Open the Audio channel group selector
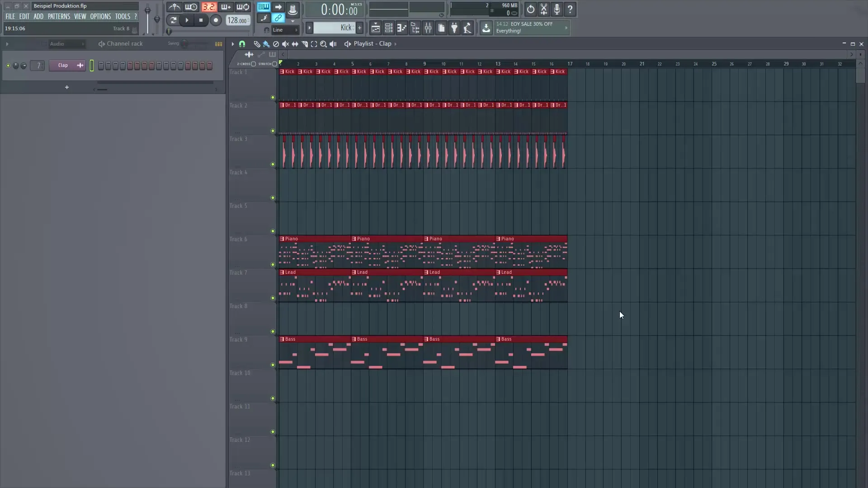The width and height of the screenshot is (868, 488). 67,44
